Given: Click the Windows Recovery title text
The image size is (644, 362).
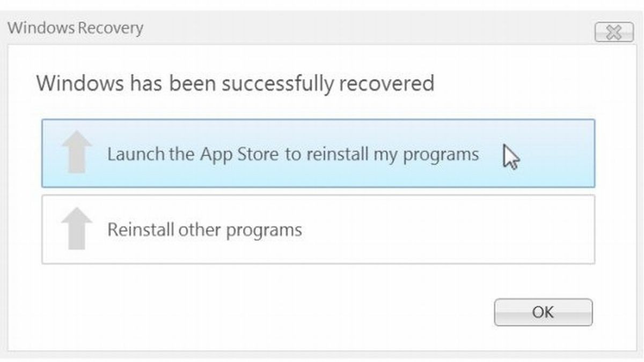Looking at the screenshot, I should point(75,28).
